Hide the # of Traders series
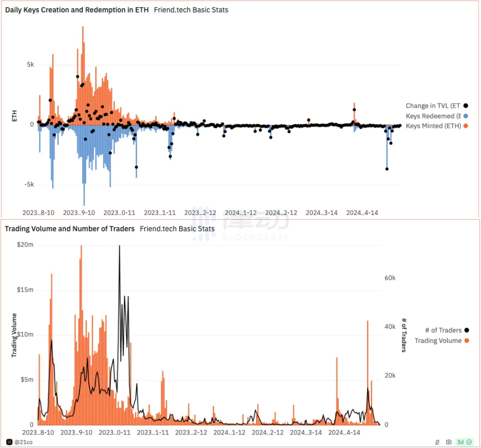Viewport: 481px width, 448px height. click(443, 330)
